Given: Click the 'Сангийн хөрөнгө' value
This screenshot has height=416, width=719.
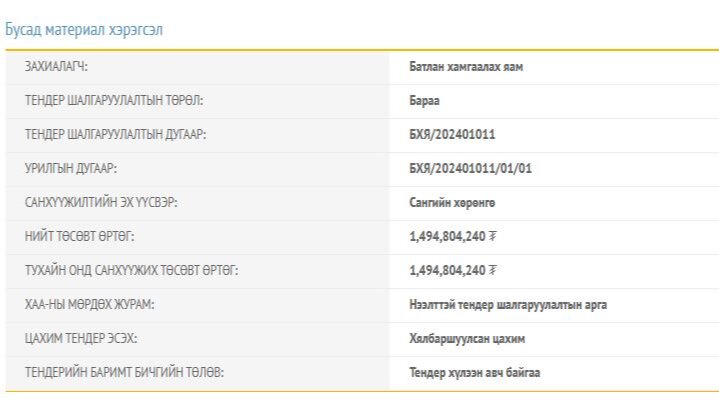Looking at the screenshot, I should click(452, 202).
